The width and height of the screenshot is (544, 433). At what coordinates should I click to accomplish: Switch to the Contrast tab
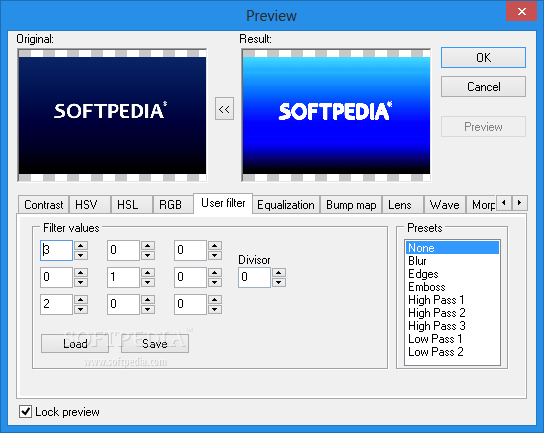tap(44, 205)
